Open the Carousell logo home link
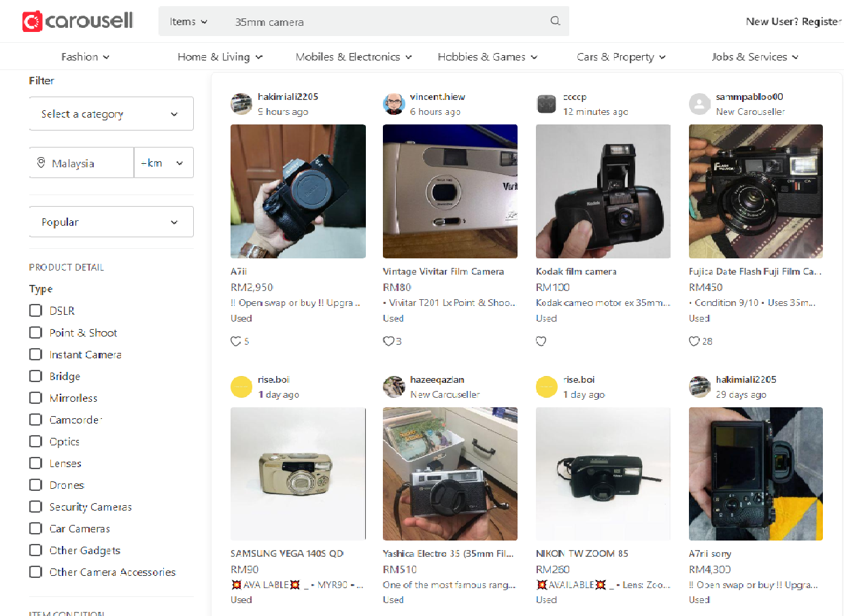 coord(77,21)
